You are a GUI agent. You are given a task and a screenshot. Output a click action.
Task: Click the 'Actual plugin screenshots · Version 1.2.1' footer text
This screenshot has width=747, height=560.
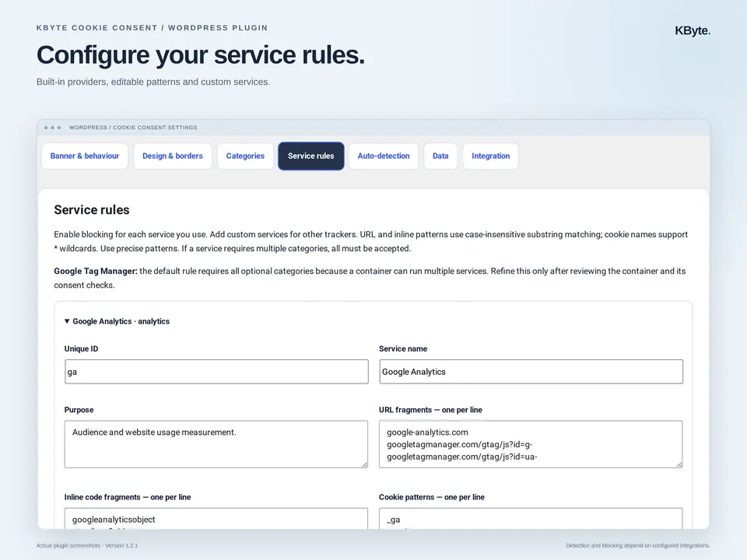coord(87,546)
